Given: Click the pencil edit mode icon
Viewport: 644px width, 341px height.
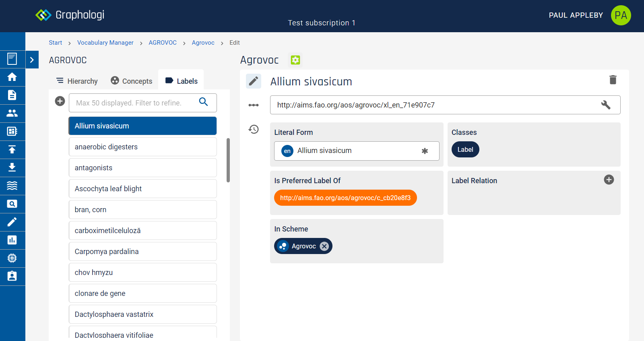Looking at the screenshot, I should [x=254, y=81].
